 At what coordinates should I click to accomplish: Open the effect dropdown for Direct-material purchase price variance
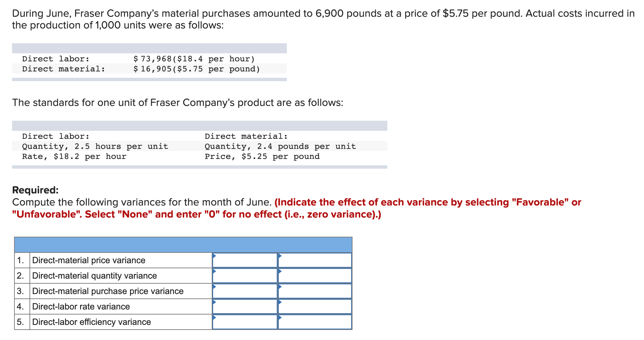click(x=314, y=291)
